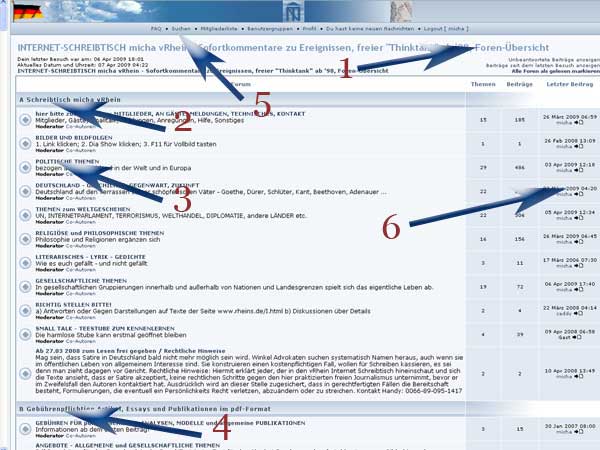Click the German flag icon in the header

click(x=28, y=12)
